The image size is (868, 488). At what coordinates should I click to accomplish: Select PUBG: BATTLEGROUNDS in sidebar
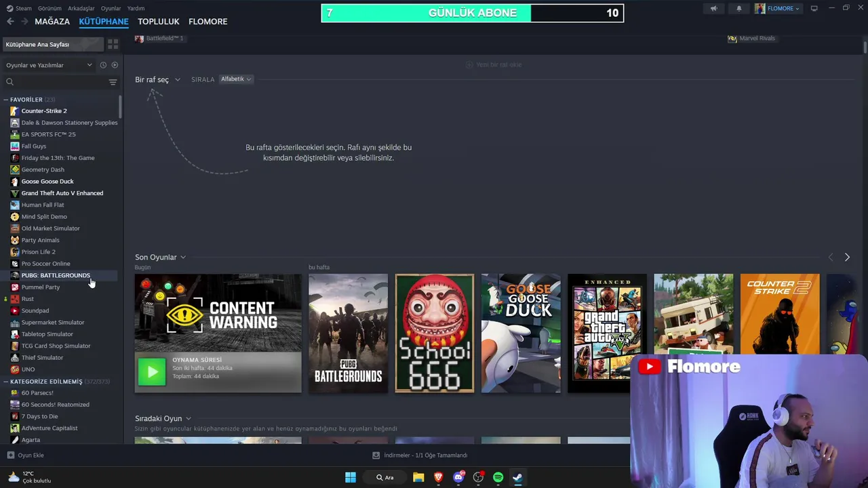(x=56, y=275)
